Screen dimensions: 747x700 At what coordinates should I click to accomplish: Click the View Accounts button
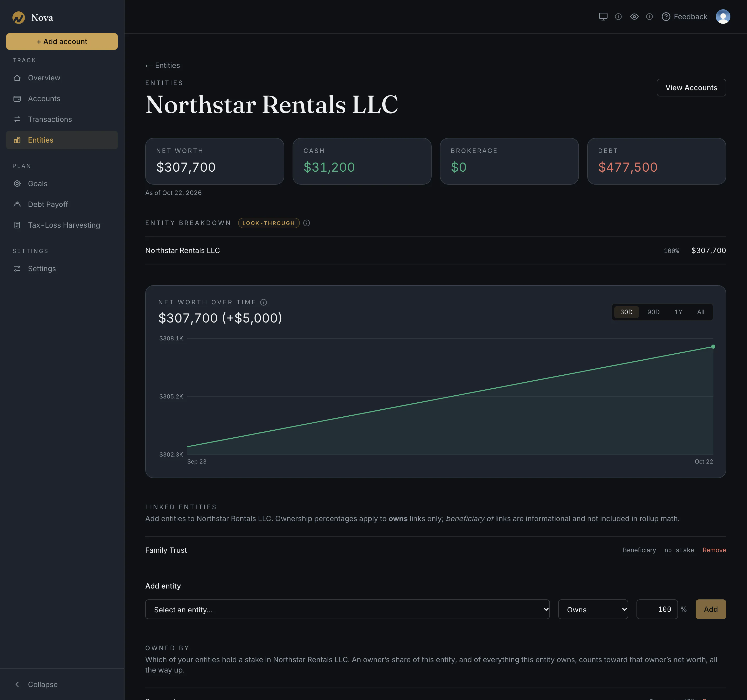click(x=691, y=88)
